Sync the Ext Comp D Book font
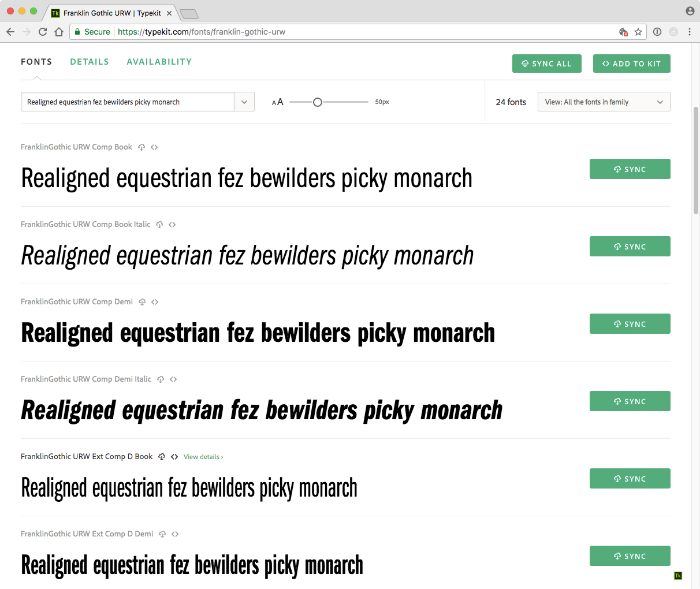This screenshot has height=589, width=700. click(x=630, y=479)
